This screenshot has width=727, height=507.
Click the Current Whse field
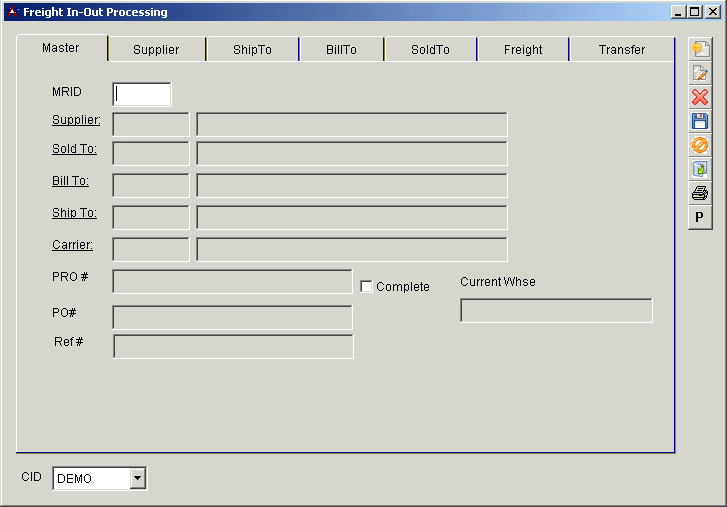click(556, 311)
